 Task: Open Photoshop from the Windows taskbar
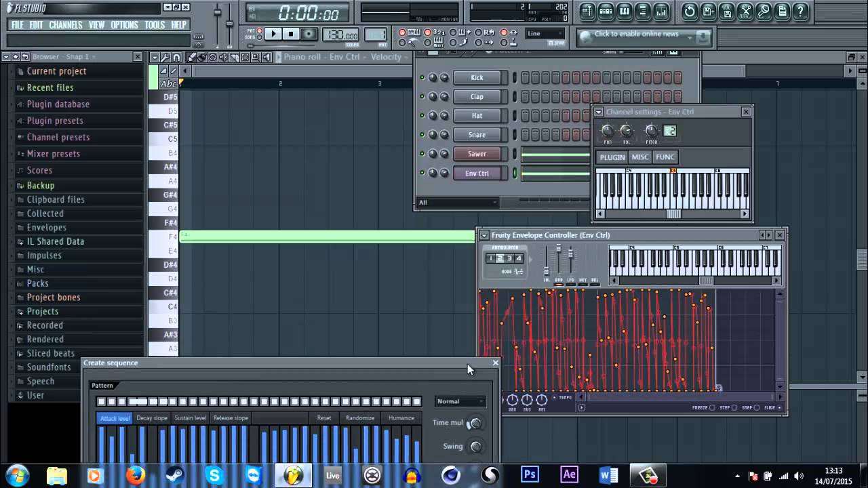(x=530, y=474)
